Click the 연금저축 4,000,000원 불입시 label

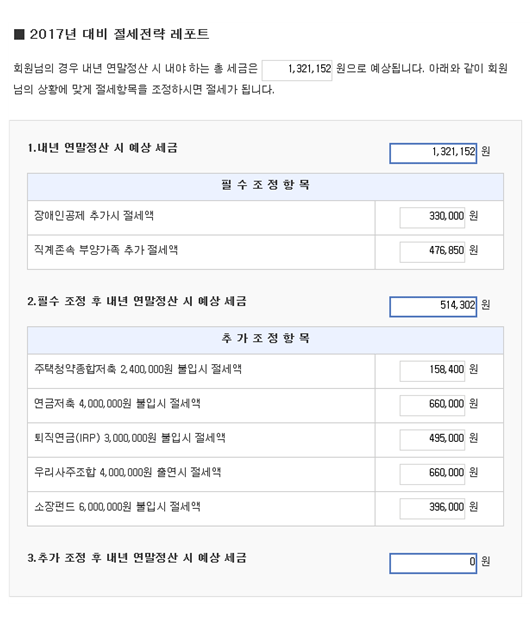(x=117, y=403)
